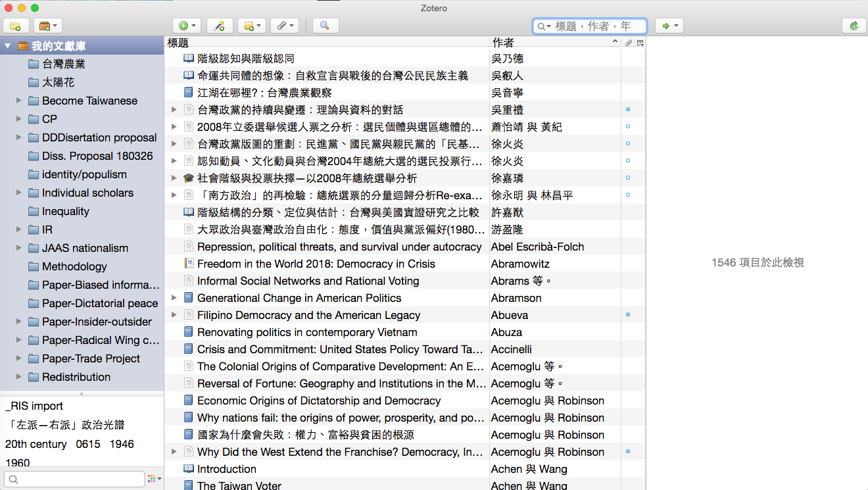Expand the CP collection arrow
The width and height of the screenshot is (868, 490).
[18, 119]
